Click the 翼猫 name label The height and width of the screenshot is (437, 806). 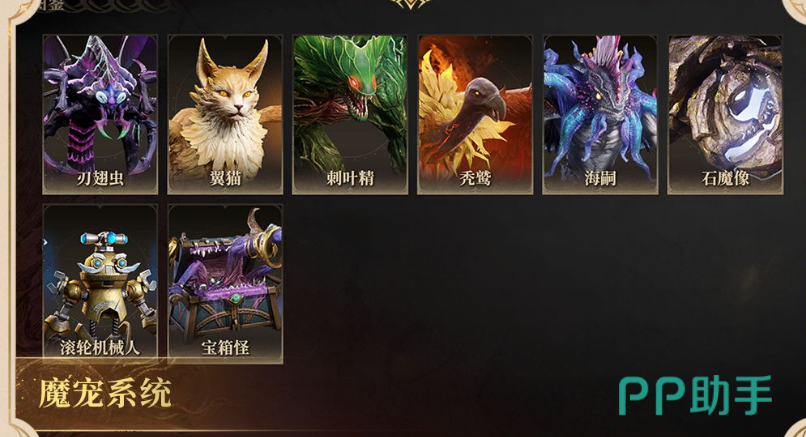pos(225,178)
